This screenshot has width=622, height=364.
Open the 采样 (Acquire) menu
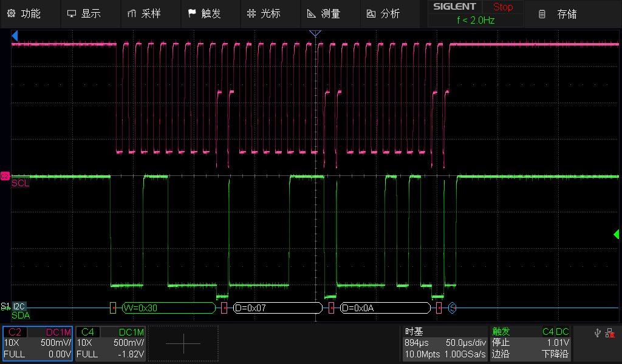[144, 14]
